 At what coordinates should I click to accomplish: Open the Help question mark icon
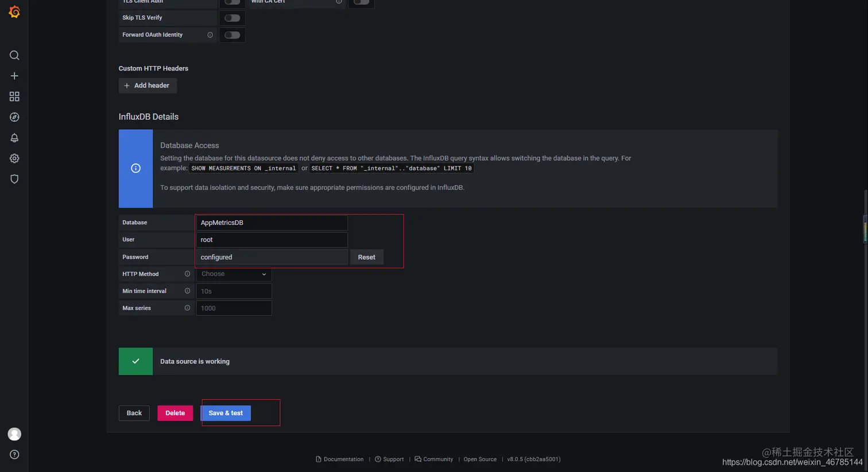[14, 455]
